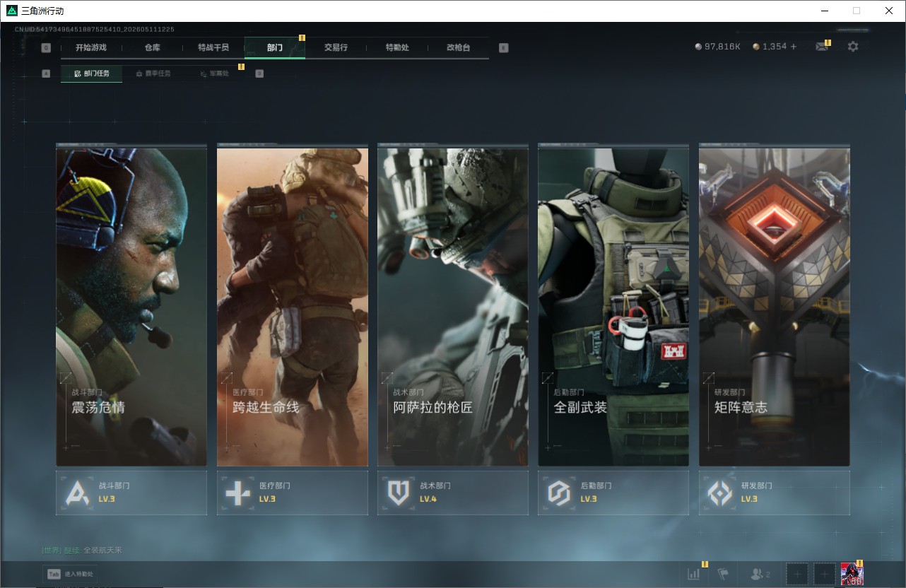The width and height of the screenshot is (906, 588).
Task: Select the 部门任务 sub-tab
Action: tap(92, 73)
